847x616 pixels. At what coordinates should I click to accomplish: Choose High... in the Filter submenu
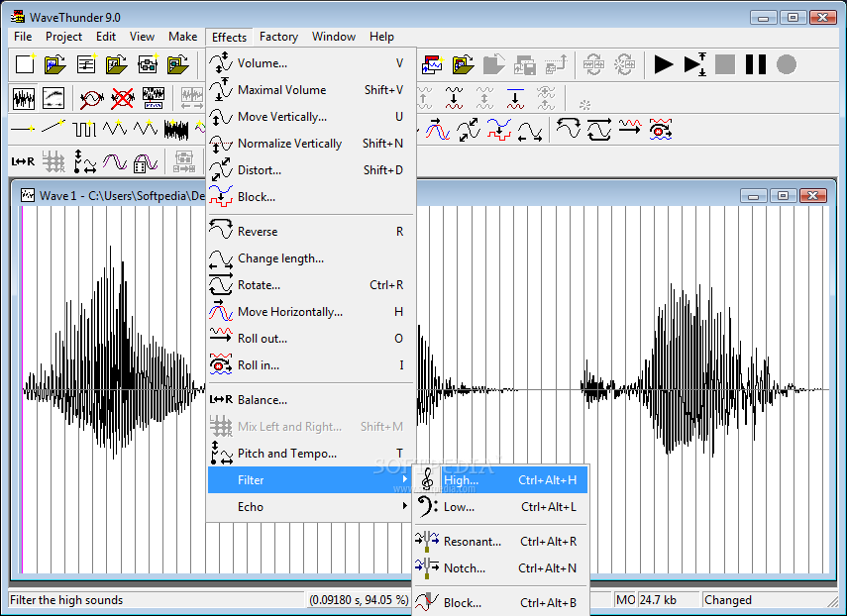[x=500, y=480]
